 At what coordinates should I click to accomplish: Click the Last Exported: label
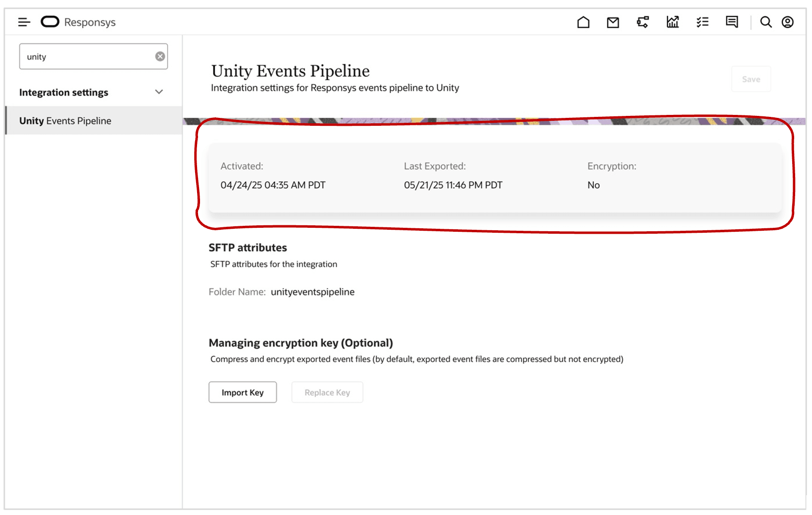click(x=435, y=166)
